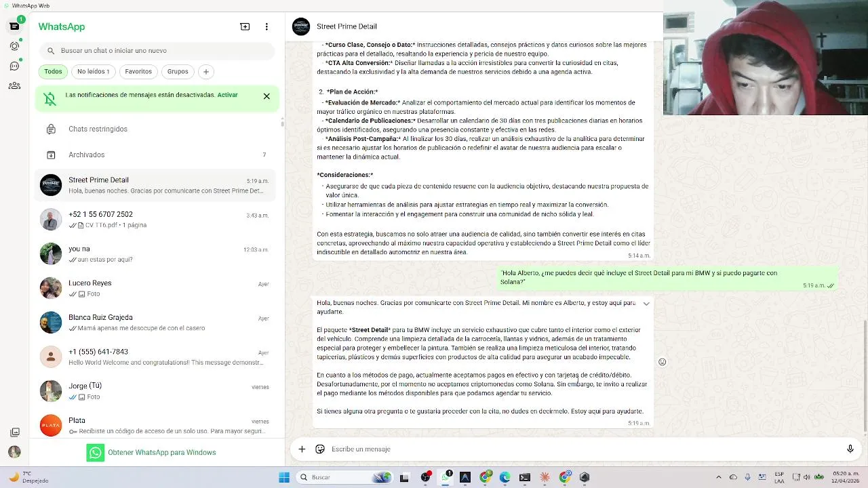
Task: Click Lucero Reyes profile picture
Action: coord(51,288)
